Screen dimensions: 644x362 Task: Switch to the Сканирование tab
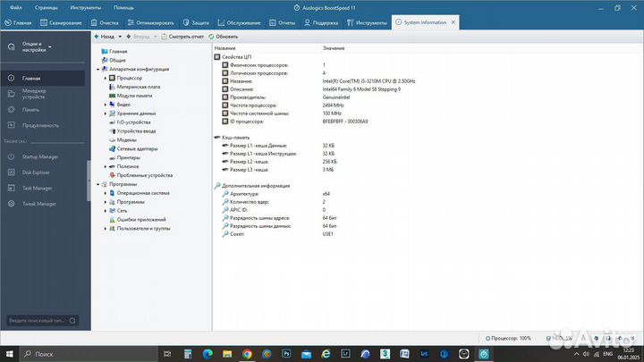[x=61, y=22]
